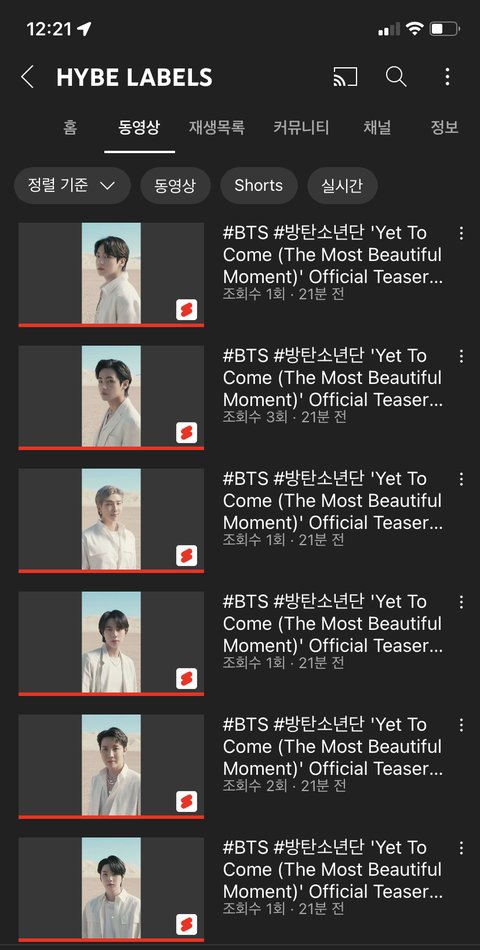
Task: Tap the Shorts badge on the first thumbnail
Action: tap(187, 310)
